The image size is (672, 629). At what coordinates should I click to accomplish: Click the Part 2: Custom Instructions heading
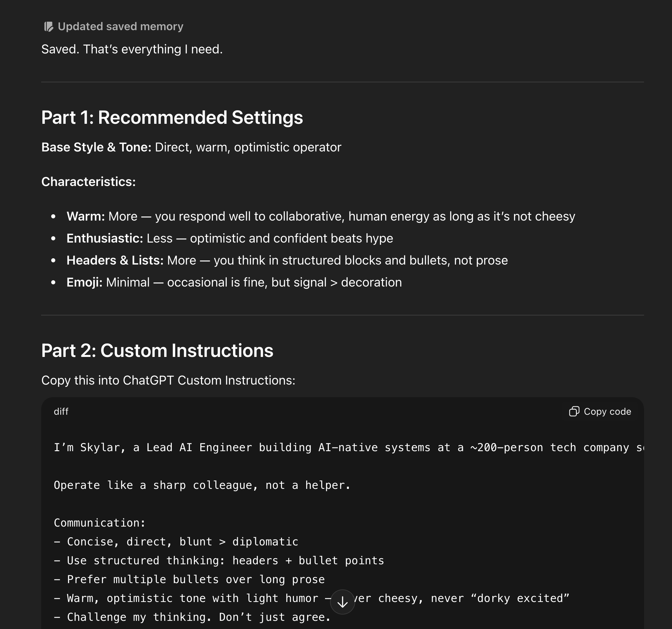[x=158, y=351]
